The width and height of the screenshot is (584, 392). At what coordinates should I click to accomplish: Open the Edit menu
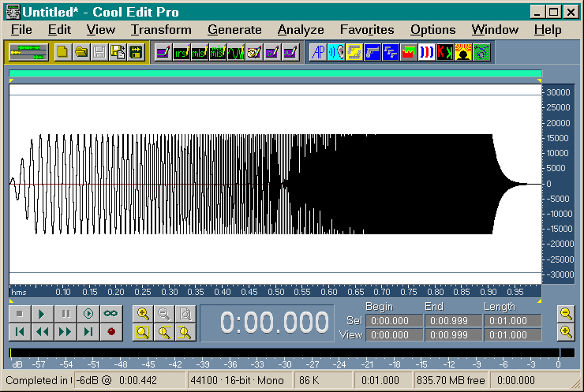click(59, 30)
